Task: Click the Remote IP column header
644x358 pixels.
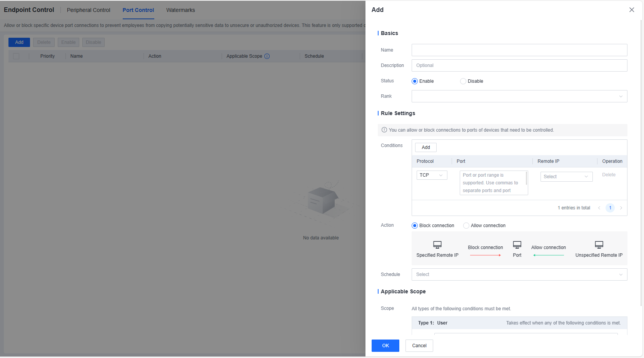Action: point(548,161)
